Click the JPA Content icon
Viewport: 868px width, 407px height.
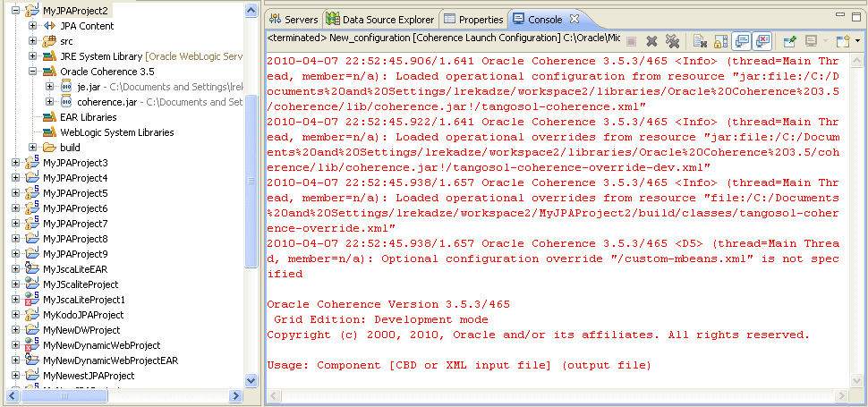click(49, 25)
